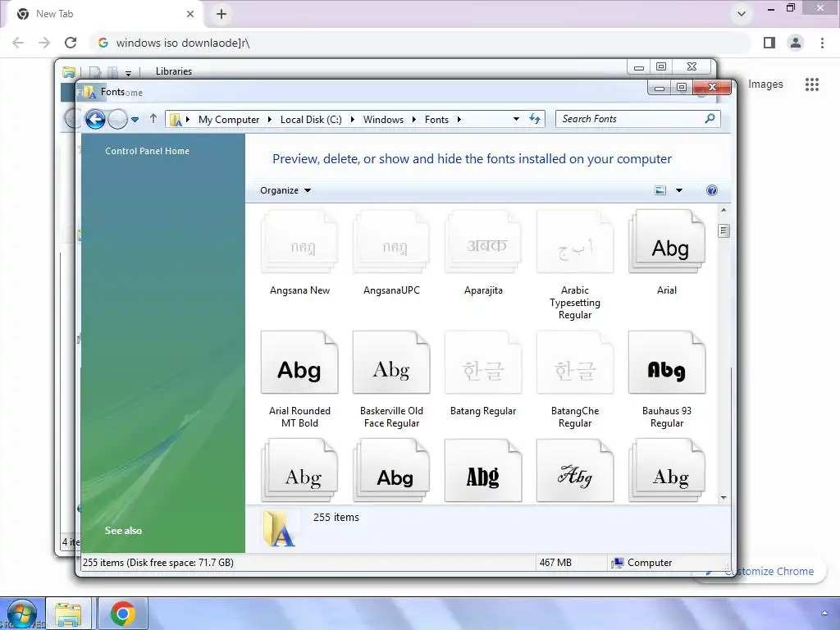Select Arial Rounded MT Bold font
This screenshot has width=840, height=630.
click(299, 380)
